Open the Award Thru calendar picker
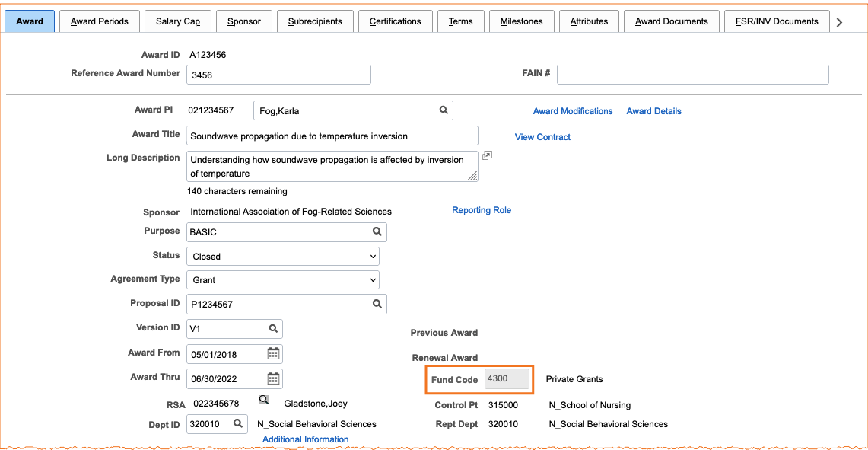 273,378
